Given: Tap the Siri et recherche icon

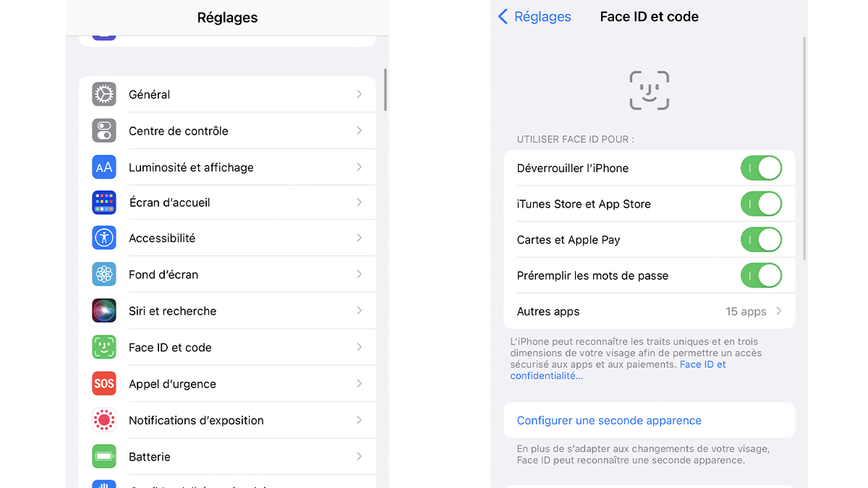Looking at the screenshot, I should pyautogui.click(x=104, y=311).
